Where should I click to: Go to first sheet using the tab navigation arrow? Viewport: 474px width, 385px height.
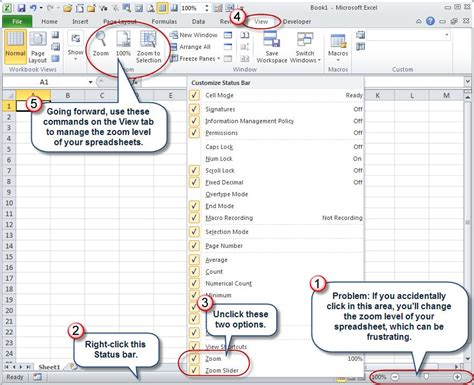click(6, 367)
